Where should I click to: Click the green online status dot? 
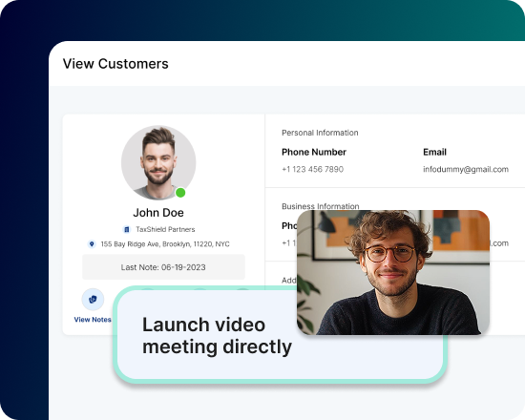[180, 193]
